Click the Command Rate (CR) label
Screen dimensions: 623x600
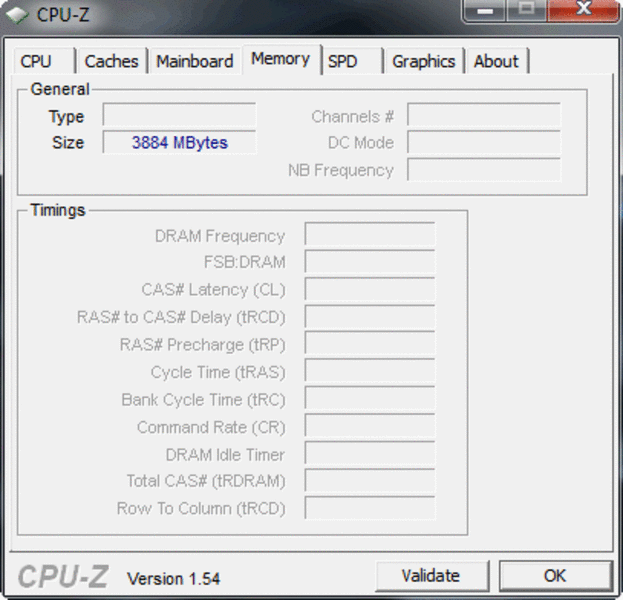coord(211,428)
